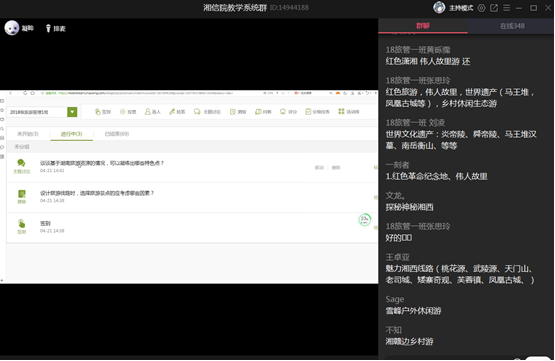555x361 pixels.
Task: Click the sign-in progress ring on the 签到 row
Action: pos(365,220)
